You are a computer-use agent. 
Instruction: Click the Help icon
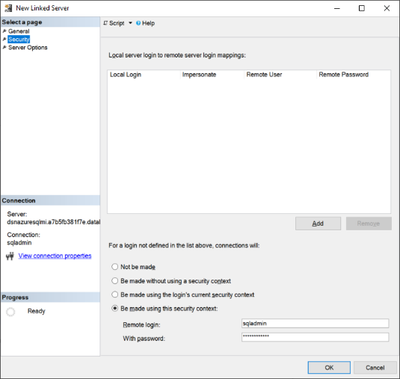tap(138, 23)
